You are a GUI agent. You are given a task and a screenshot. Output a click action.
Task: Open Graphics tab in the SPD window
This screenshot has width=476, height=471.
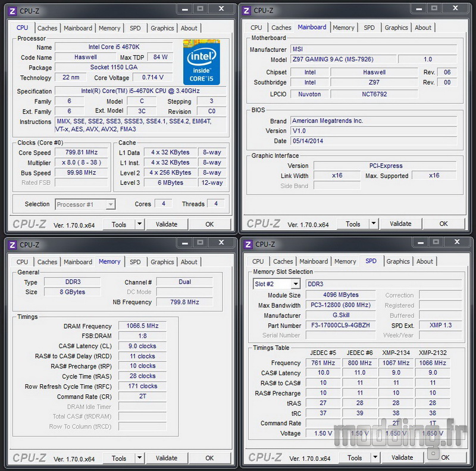[397, 261]
